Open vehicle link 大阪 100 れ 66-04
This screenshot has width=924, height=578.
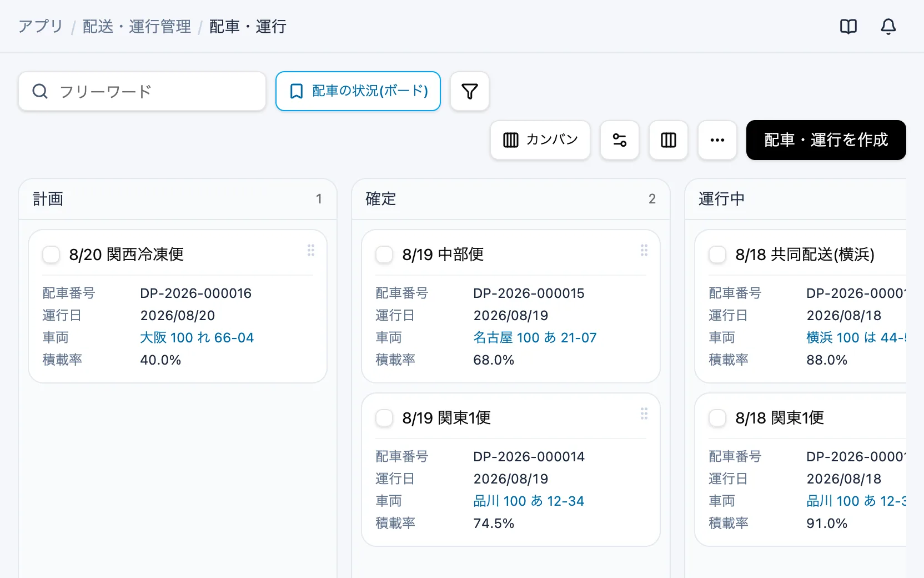coord(197,337)
